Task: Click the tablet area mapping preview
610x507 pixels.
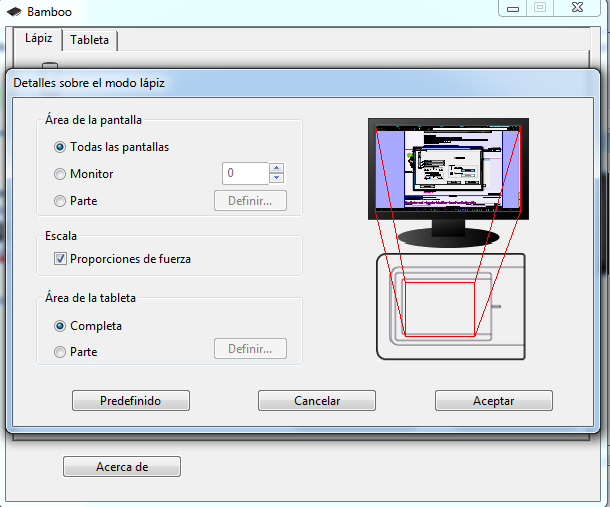Action: [440, 309]
